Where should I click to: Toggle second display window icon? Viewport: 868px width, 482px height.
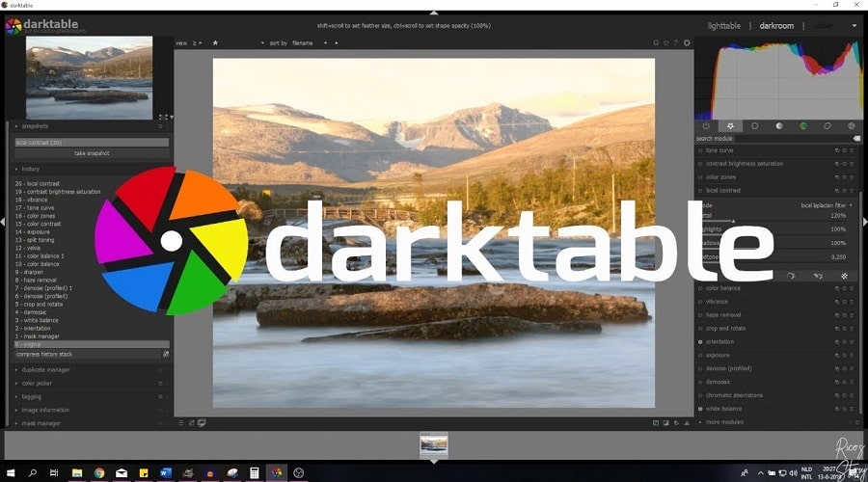coord(203,423)
